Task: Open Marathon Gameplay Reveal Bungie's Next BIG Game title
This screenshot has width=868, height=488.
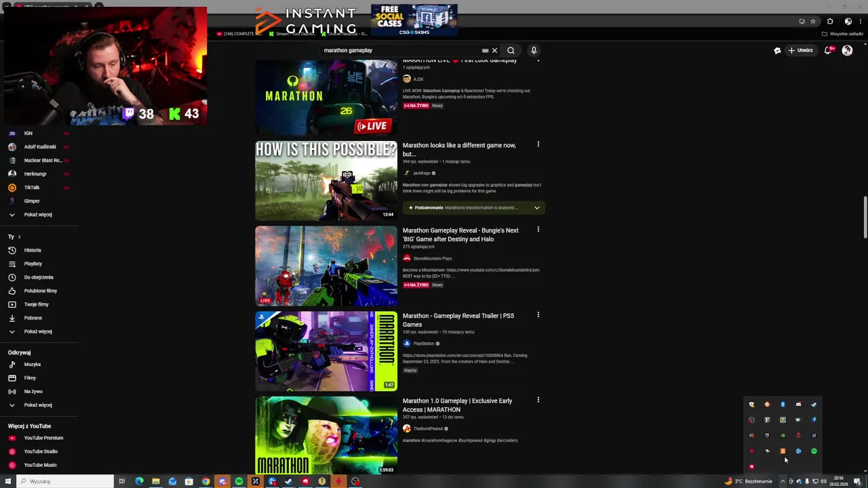Action: click(460, 235)
